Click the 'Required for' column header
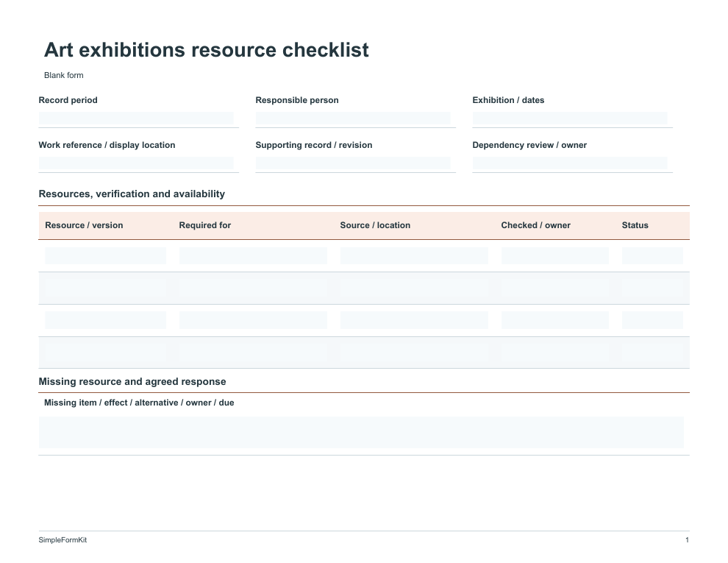 coord(204,225)
